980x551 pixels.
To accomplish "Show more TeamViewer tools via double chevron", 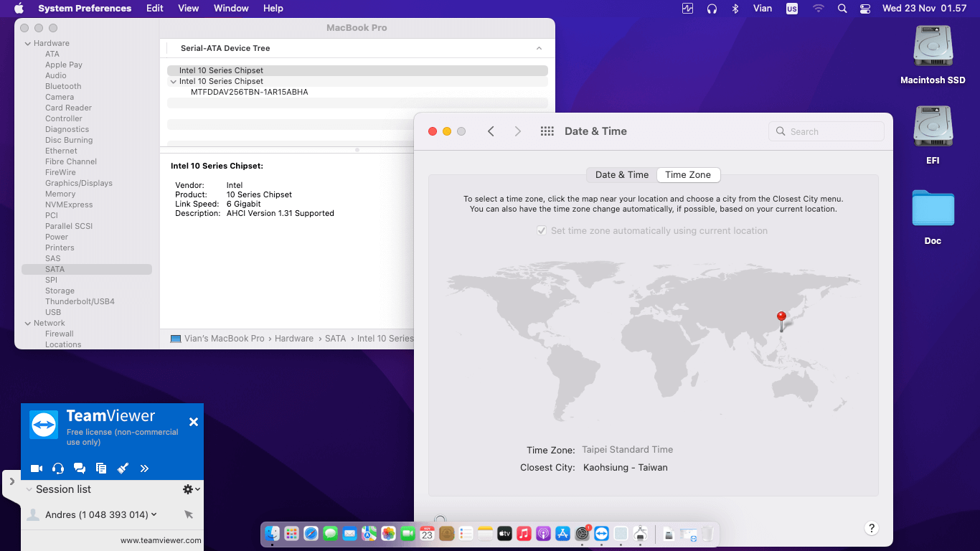I will pos(144,468).
